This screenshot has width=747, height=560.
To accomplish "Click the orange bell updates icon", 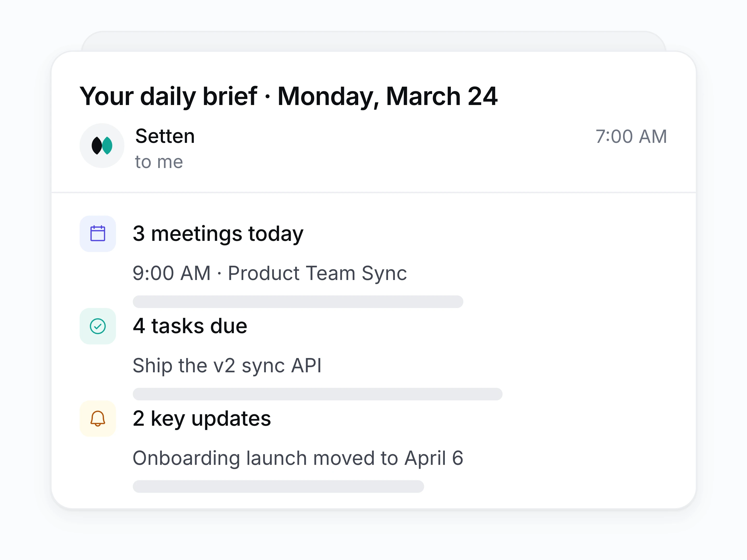I will (x=98, y=418).
